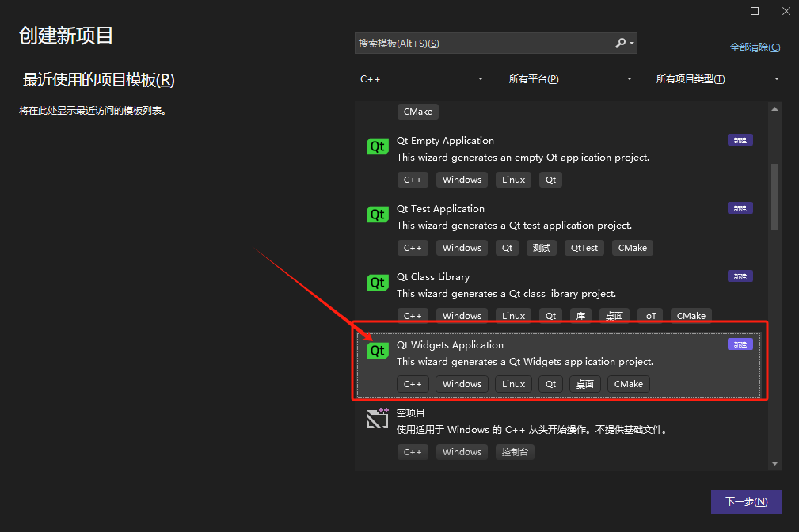Click the 下一步(N) next button
This screenshot has width=799, height=532.
point(747,502)
